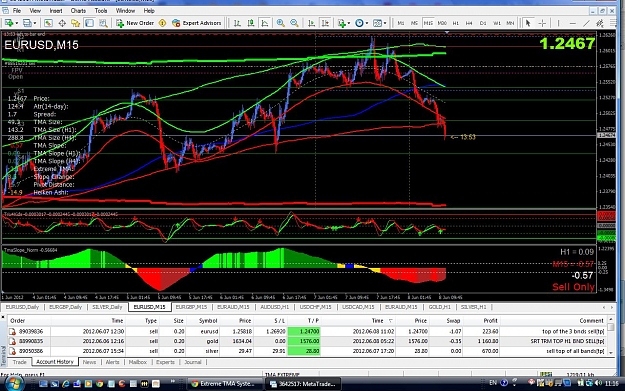Screen dimensions: 625x391
Task: Expand the Templates dropdown arrow
Action: (x=385, y=23)
